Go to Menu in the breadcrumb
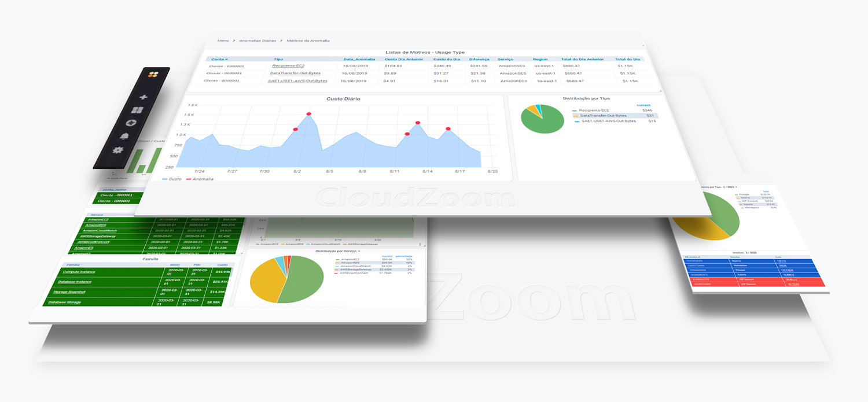Image resolution: width=868 pixels, height=402 pixels. [x=223, y=41]
